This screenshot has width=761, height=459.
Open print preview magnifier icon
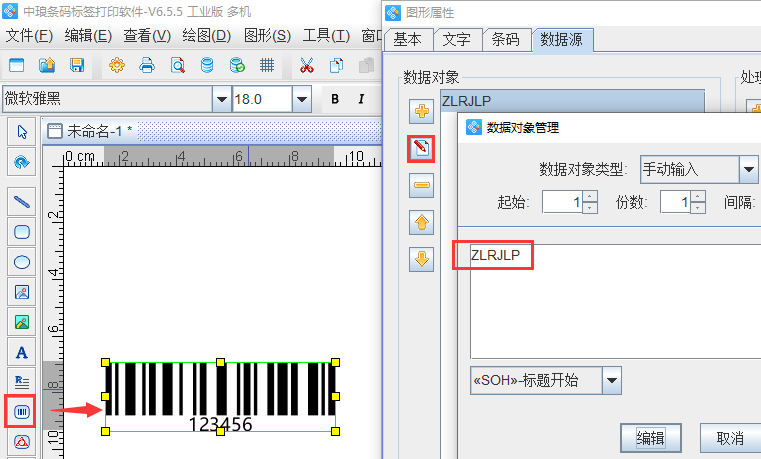pos(178,65)
